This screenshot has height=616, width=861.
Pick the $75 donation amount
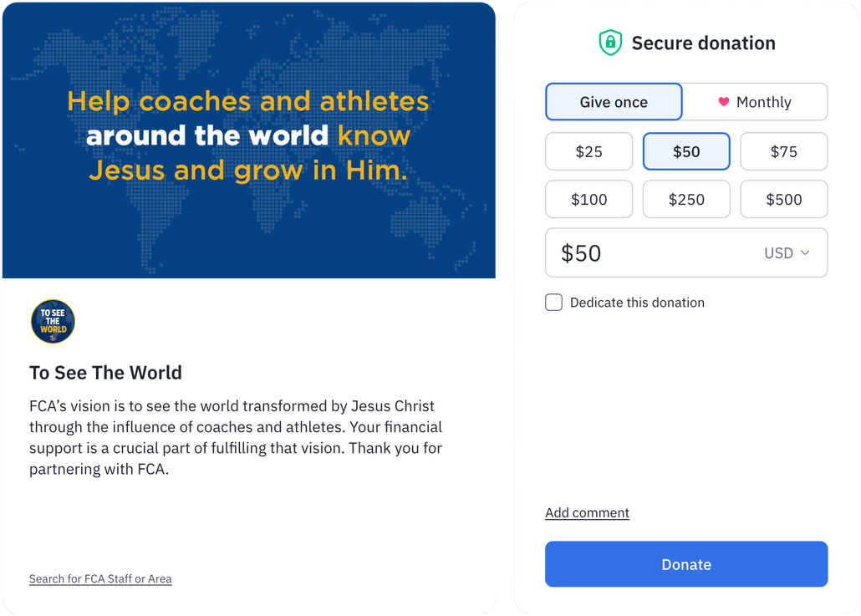(783, 151)
